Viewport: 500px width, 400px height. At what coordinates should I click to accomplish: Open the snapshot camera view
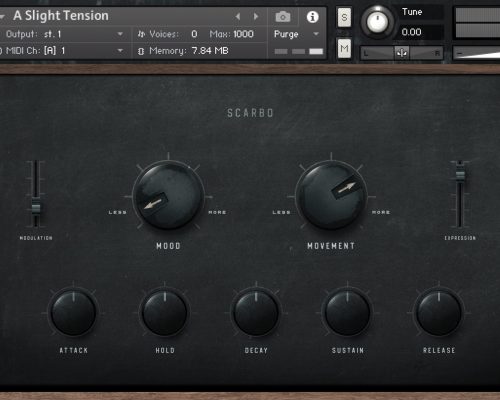[x=283, y=17]
